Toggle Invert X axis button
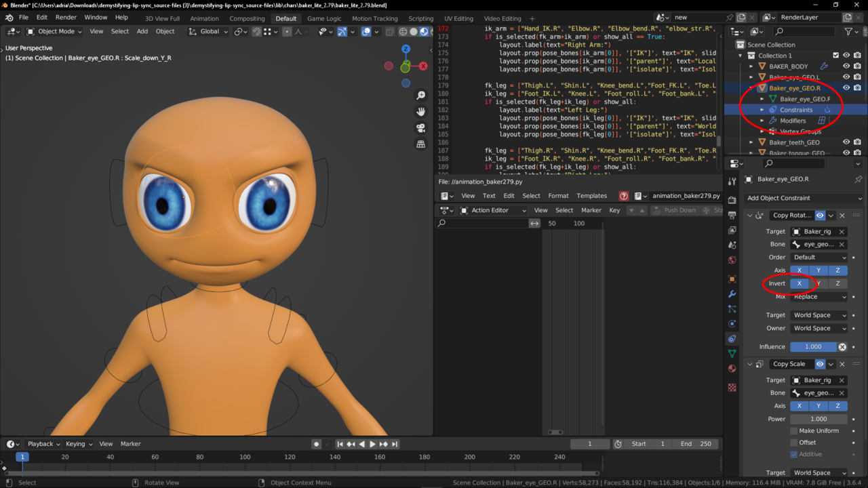The width and height of the screenshot is (868, 488). 799,283
